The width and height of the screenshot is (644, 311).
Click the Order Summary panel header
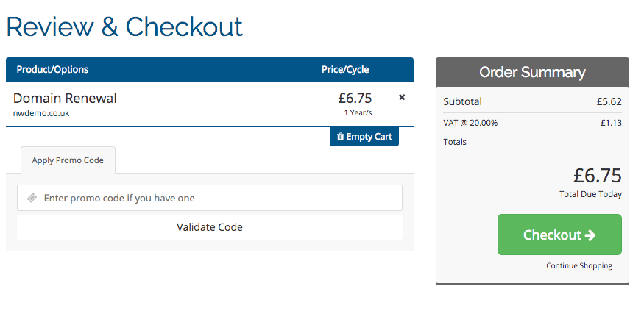[x=532, y=73]
